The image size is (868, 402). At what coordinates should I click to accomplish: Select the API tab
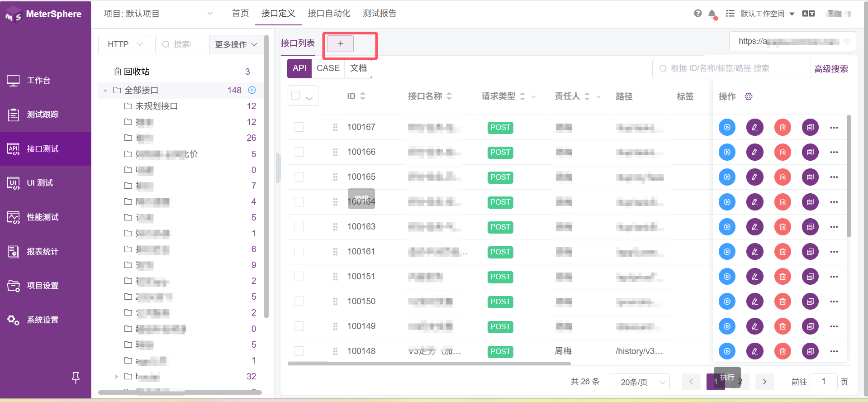click(x=299, y=68)
